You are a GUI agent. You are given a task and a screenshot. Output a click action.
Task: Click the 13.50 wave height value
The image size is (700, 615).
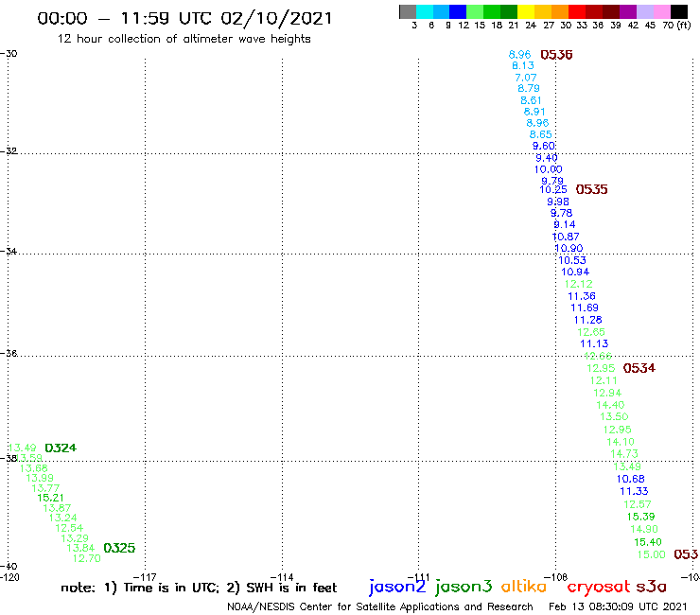tap(614, 416)
